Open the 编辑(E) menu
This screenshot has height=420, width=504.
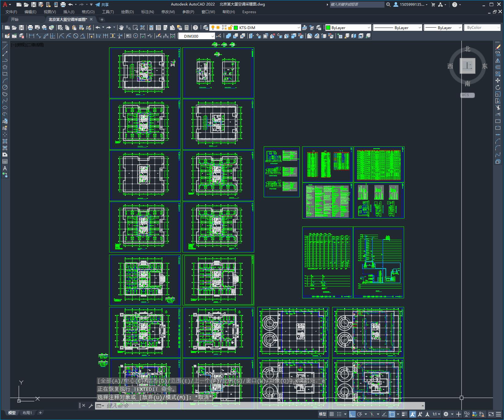[x=30, y=12]
